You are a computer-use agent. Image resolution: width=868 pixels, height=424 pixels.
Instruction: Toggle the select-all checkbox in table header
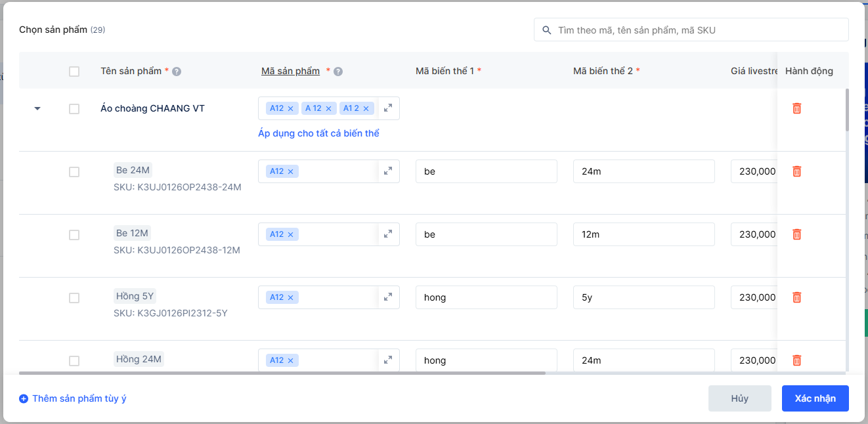pos(74,72)
